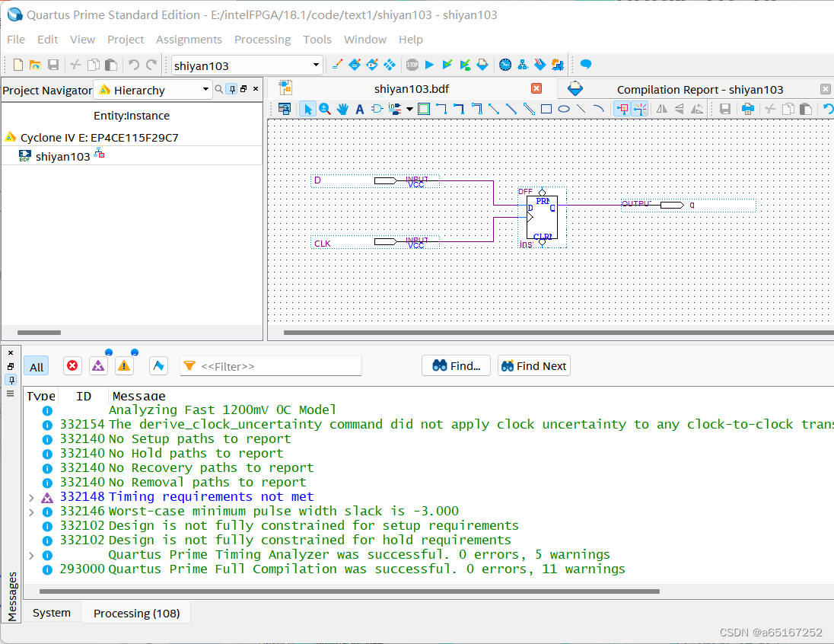Click the Start Analysis & Synthesis checkmark icon
834x644 pixels.
point(447,65)
